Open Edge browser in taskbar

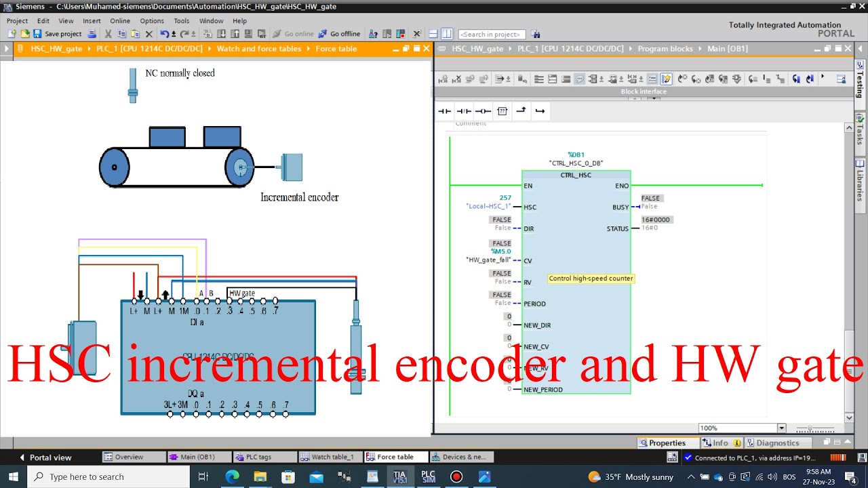click(232, 476)
